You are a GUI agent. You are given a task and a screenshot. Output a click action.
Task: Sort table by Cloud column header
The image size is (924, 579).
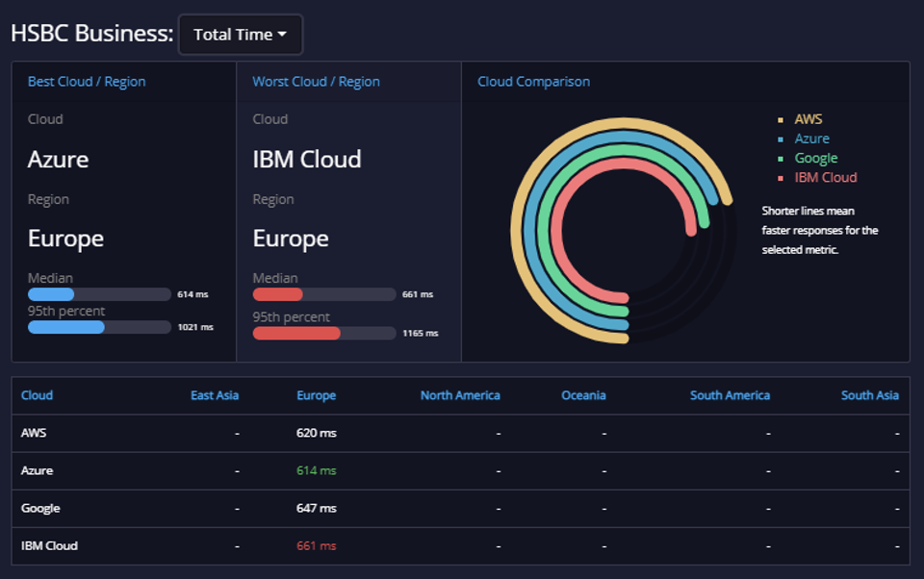pyautogui.click(x=38, y=395)
